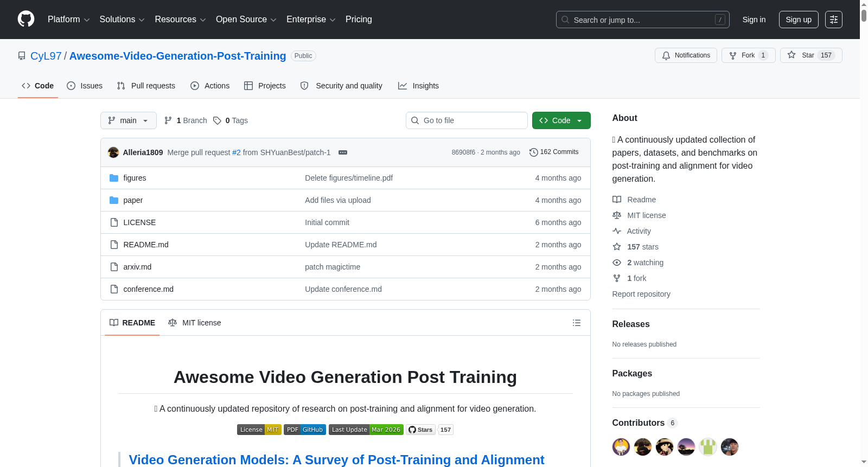Click the 86908f6 commit hash
This screenshot has height=467, width=868.
pyautogui.click(x=463, y=152)
